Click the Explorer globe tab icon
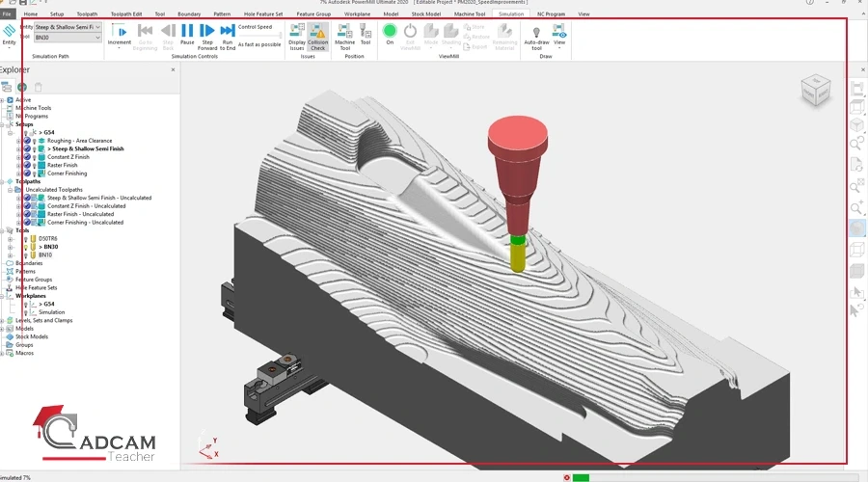Screen dimensions: 868x482 [22, 87]
